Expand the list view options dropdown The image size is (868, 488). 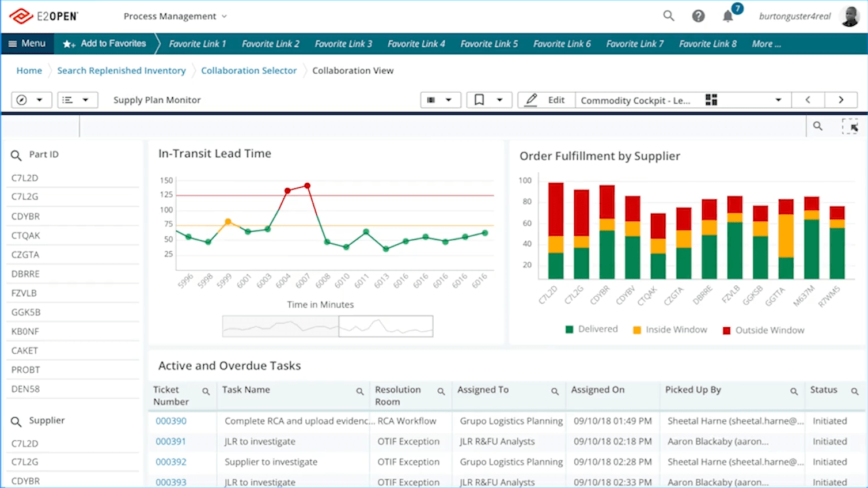pyautogui.click(x=77, y=100)
